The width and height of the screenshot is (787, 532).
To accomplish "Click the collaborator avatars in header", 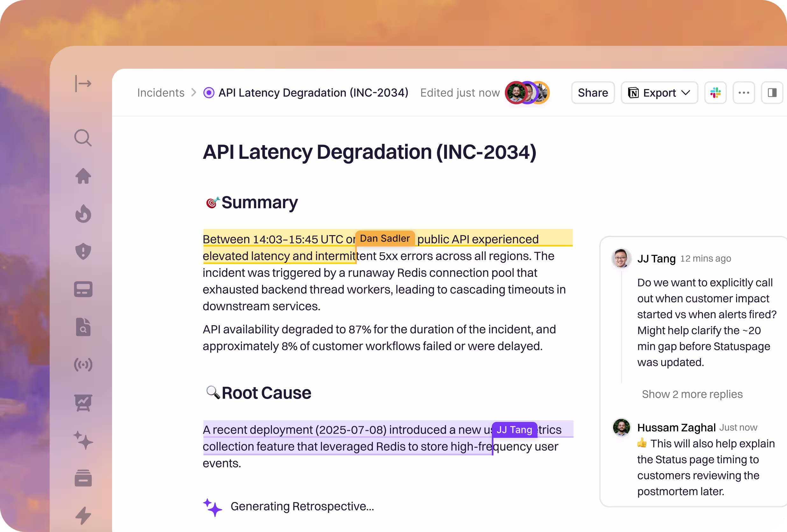I will click(x=527, y=93).
